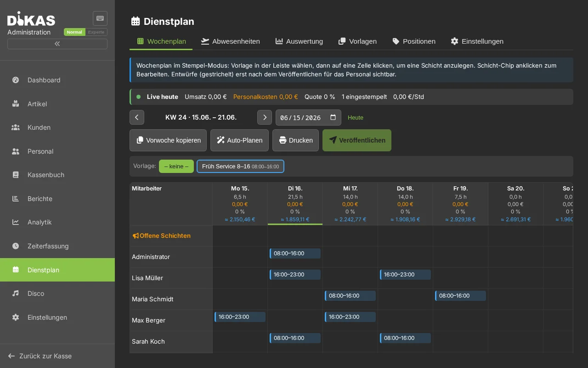The height and width of the screenshot is (368, 588).
Task: Open Analytik section
Action: pyautogui.click(x=57, y=222)
